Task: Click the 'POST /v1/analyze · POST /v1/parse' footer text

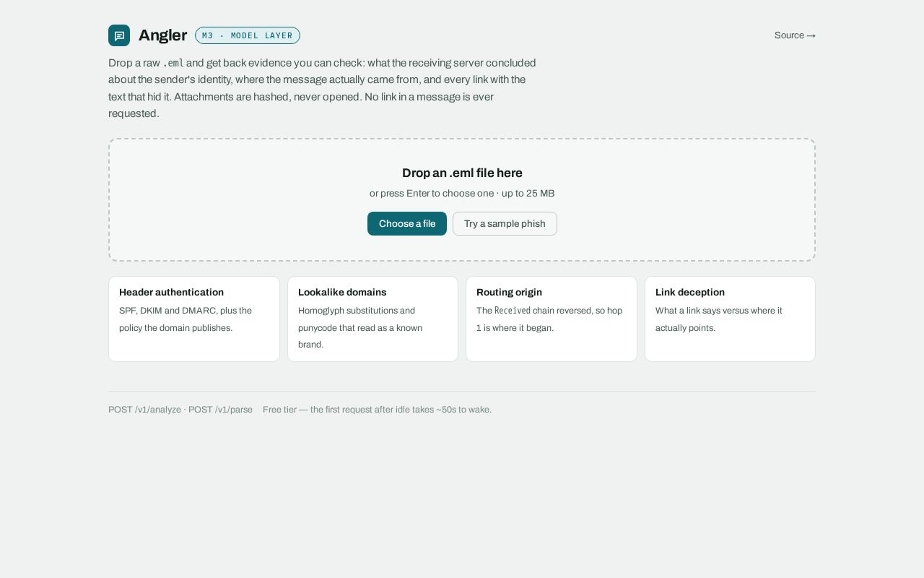Action: pos(180,410)
